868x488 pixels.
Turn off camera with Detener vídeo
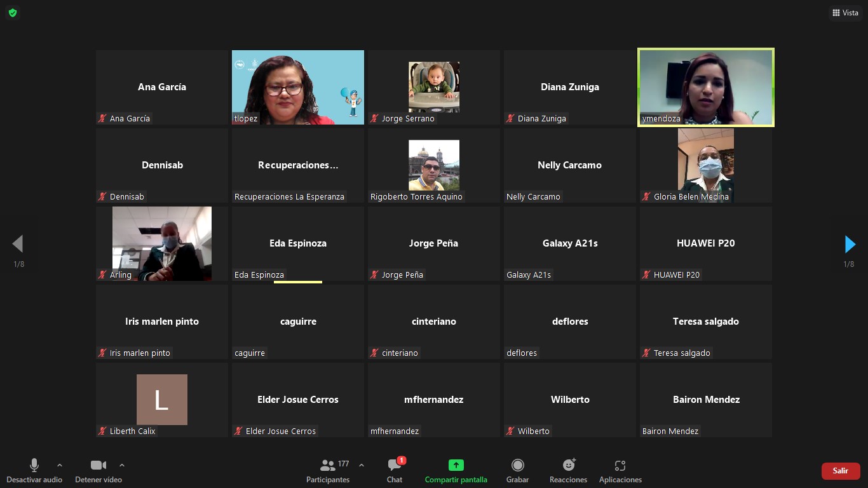pyautogui.click(x=98, y=470)
